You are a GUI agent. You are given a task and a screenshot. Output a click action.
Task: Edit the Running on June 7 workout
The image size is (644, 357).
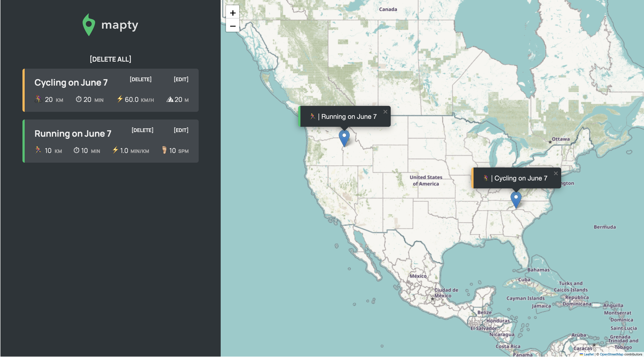coord(181,131)
